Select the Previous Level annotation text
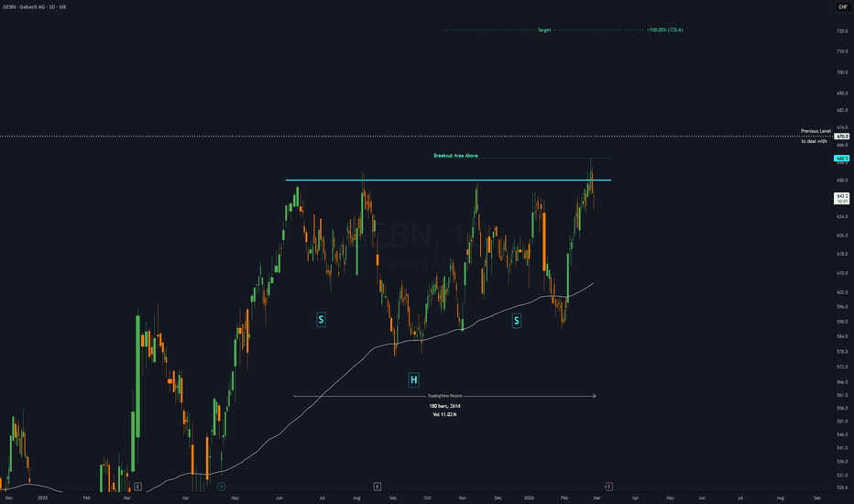854x504 pixels. pos(816,131)
